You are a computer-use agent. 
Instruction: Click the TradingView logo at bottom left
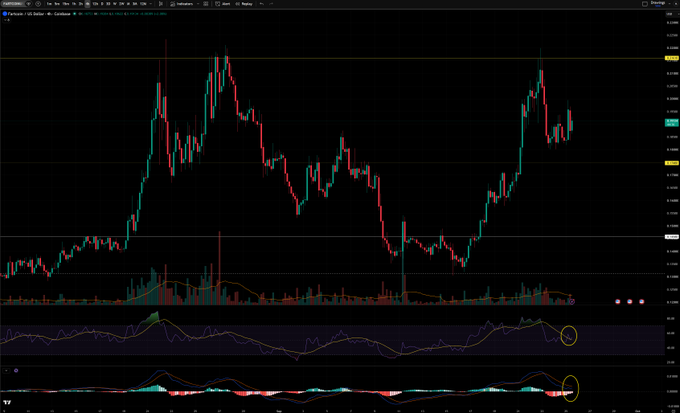click(7, 402)
